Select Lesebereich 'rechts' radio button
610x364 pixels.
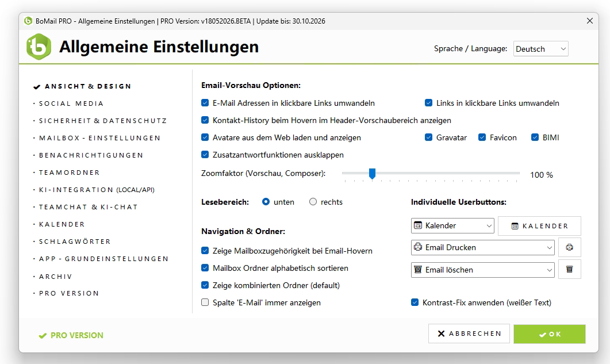tap(313, 202)
